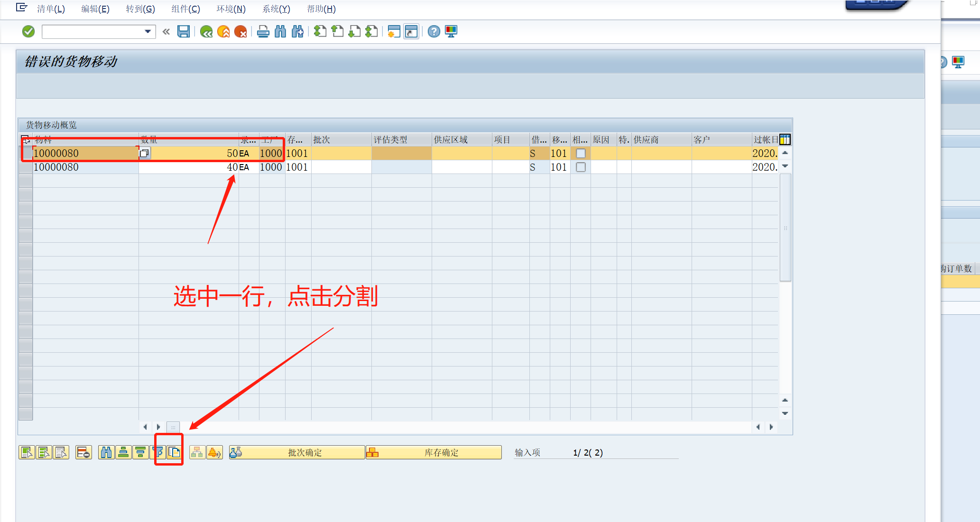Screen dimensions: 980x522
Task: Open the 环境(N) menu
Action: (x=231, y=9)
